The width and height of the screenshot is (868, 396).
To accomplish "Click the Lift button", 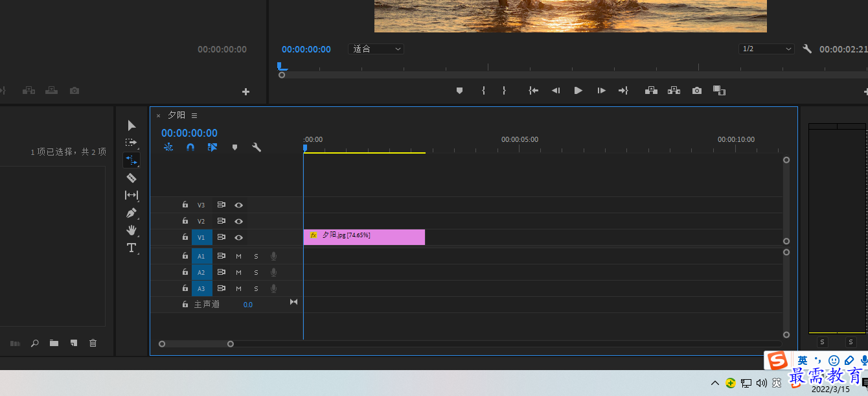I will point(652,91).
